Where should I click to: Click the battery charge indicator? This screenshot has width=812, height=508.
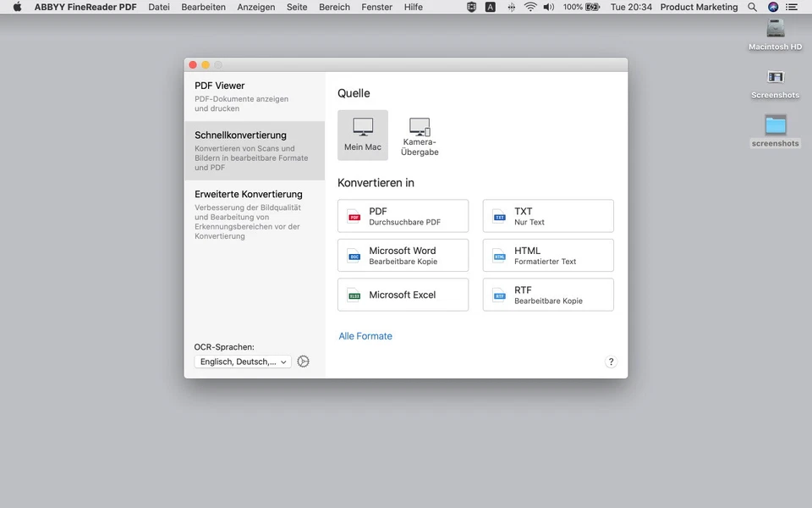click(x=582, y=7)
